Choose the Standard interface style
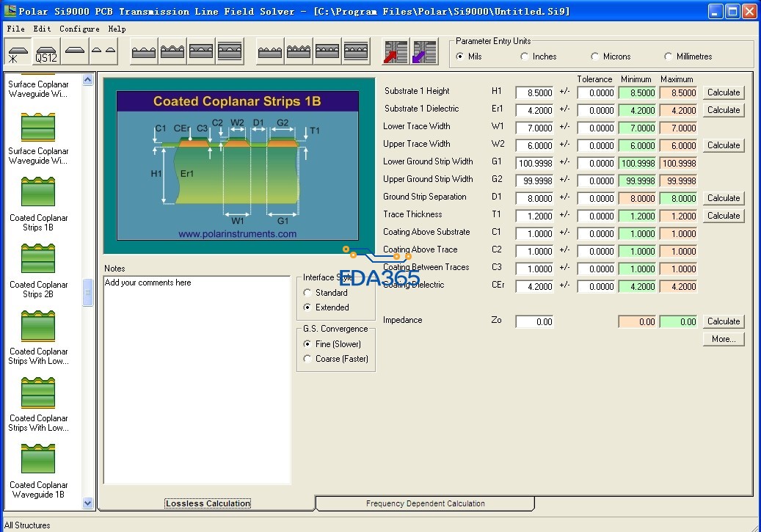Image resolution: width=761 pixels, height=532 pixels. coord(307,293)
